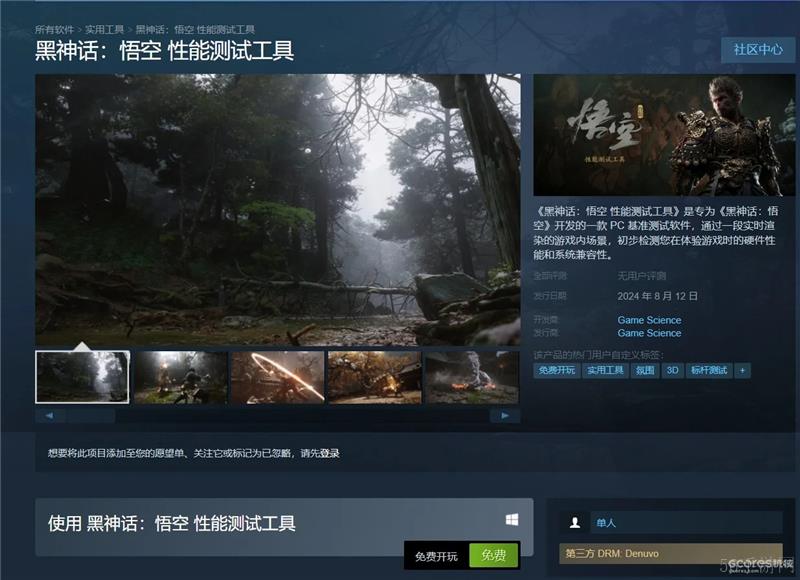800x580 pixels.
Task: Open the 社区中心 community hub button
Action: 758,49
